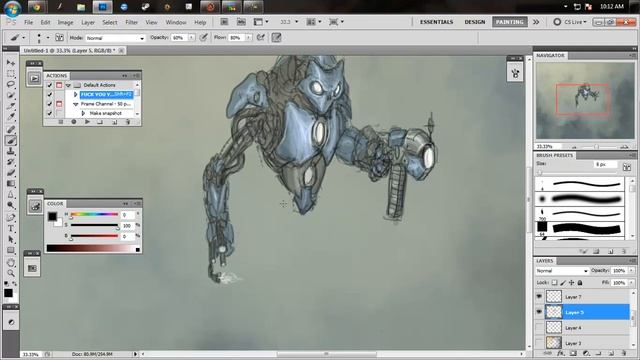Select the Gradient tool
The width and height of the screenshot is (640, 360).
coord(11,184)
